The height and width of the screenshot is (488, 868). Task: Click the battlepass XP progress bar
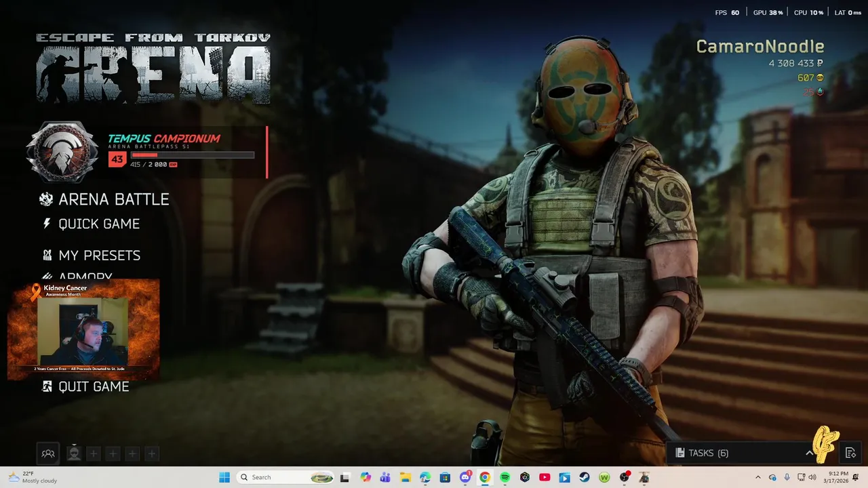pos(193,155)
